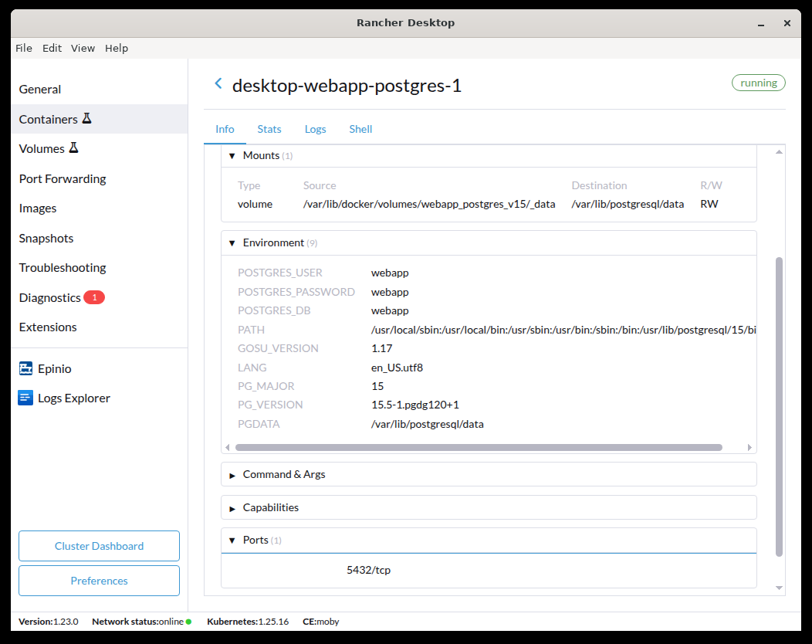
Task: Click the POSTGRES_PASSWORD value webapp
Action: [390, 292]
